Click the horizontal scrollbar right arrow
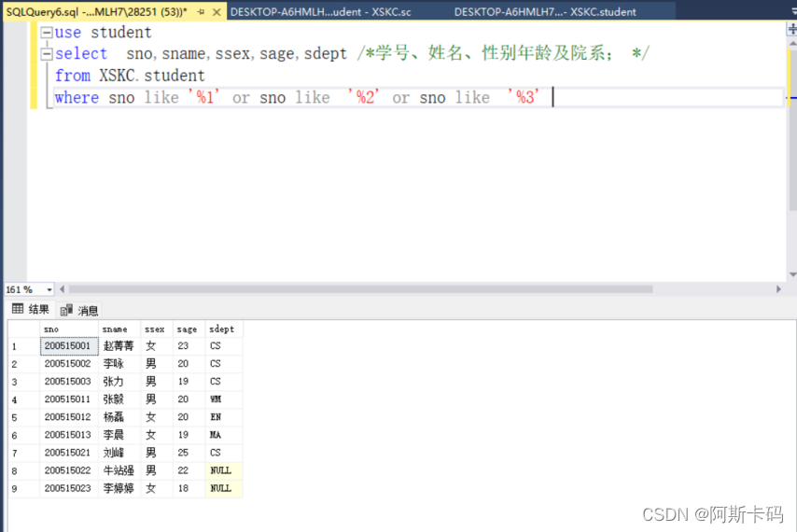The width and height of the screenshot is (797, 532). [x=778, y=289]
